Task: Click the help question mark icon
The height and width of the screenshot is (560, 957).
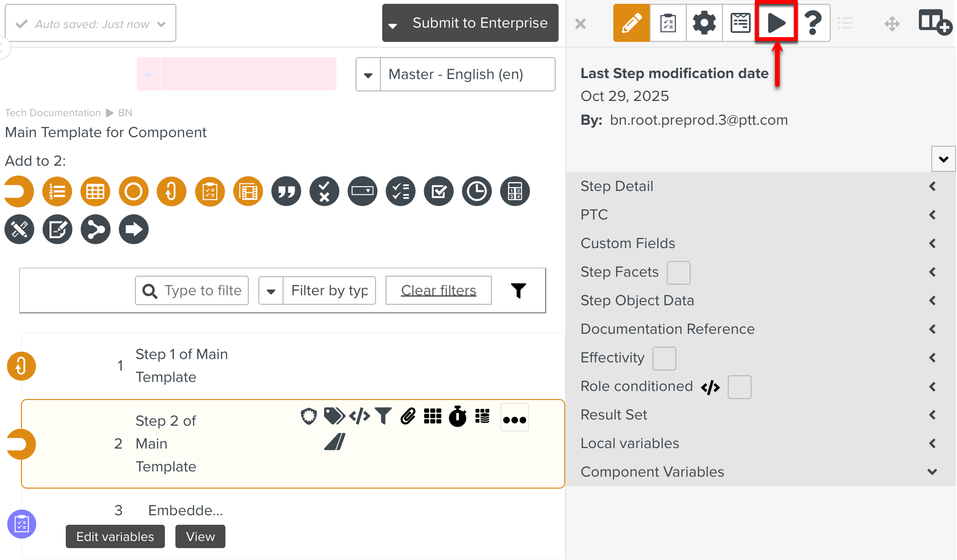Action: 813,22
